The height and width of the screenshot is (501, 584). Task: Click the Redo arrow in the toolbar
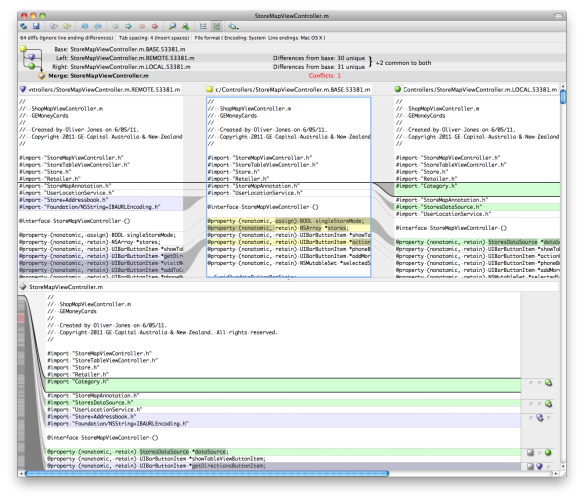(x=98, y=26)
